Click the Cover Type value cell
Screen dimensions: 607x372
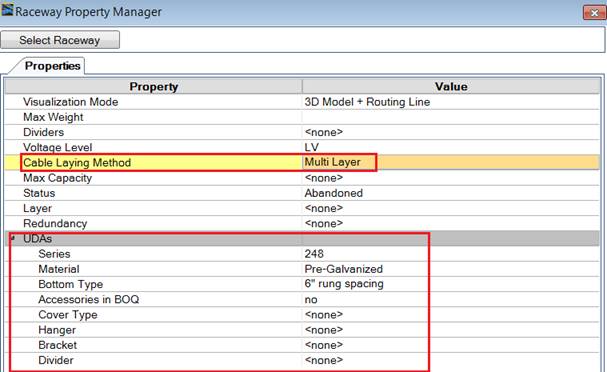click(451, 314)
